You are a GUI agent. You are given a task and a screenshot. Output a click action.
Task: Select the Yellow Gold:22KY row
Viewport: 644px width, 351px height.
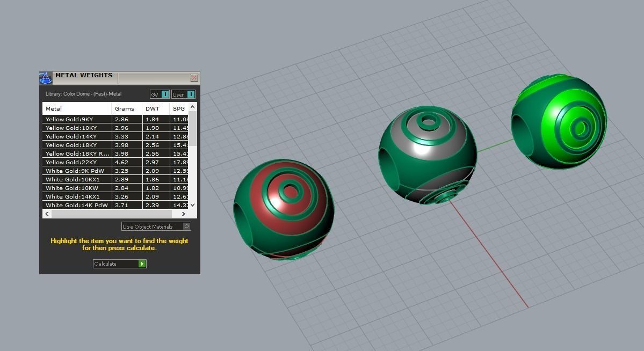(115, 163)
